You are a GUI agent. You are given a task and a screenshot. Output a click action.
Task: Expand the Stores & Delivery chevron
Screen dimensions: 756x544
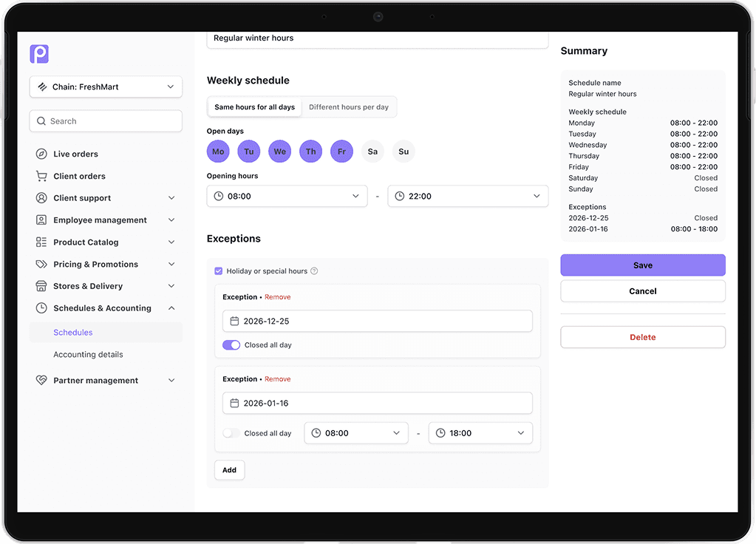pyautogui.click(x=171, y=286)
